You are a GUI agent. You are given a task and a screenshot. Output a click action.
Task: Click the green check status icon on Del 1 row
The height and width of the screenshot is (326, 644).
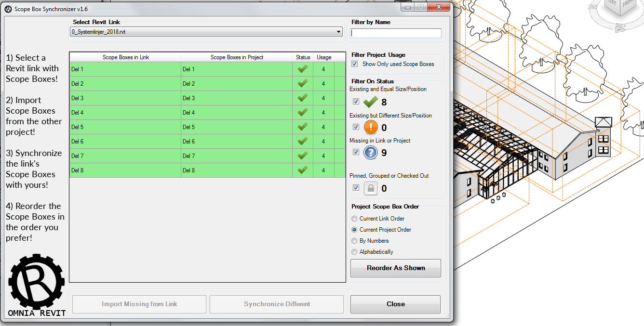point(303,69)
